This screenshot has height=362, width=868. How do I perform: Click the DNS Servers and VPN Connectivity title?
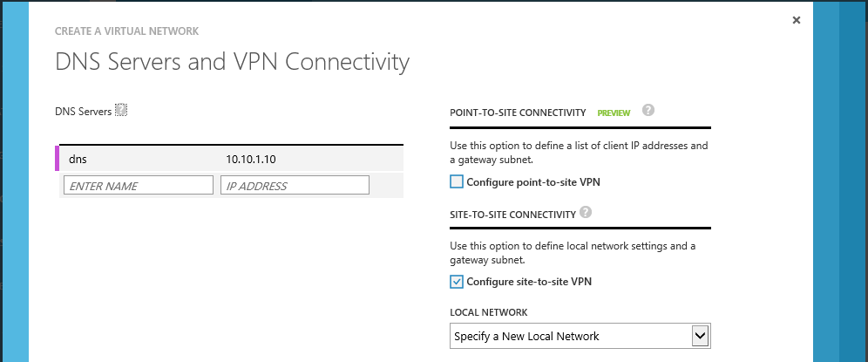click(x=232, y=62)
